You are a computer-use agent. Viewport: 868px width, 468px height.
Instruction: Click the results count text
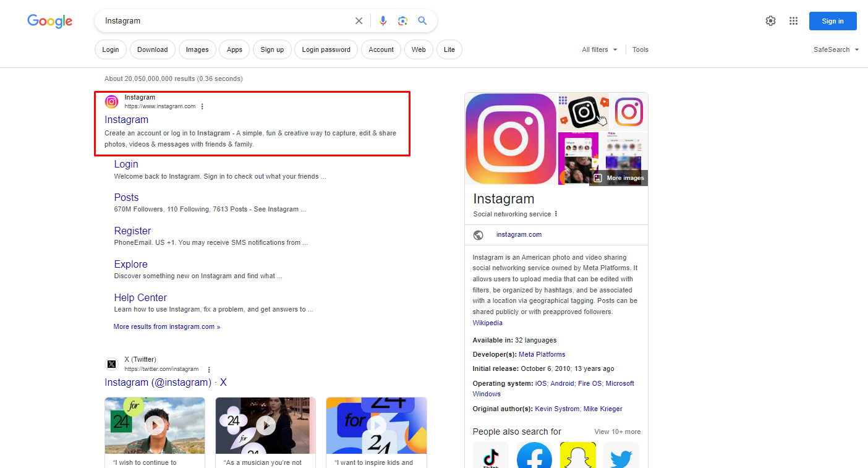click(174, 79)
